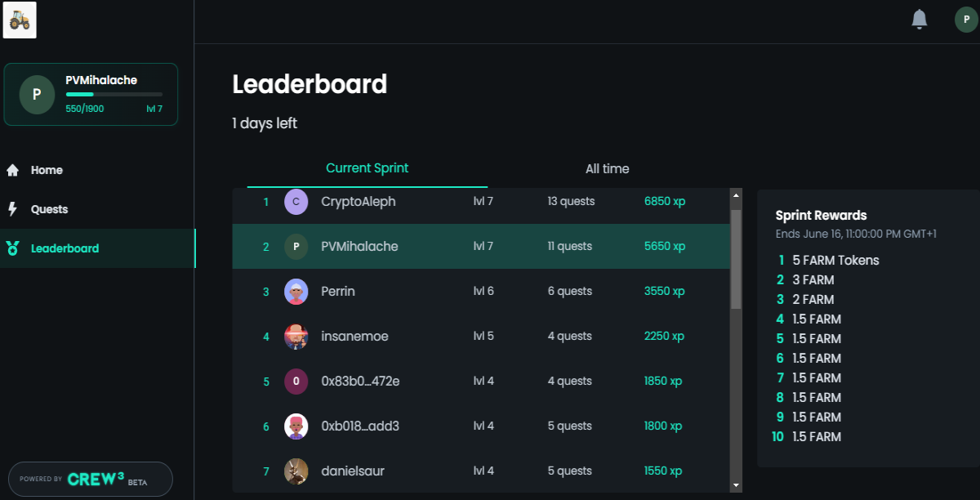Viewport: 980px width, 500px height.
Task: Click insanemoe's avatar picture
Action: (296, 337)
